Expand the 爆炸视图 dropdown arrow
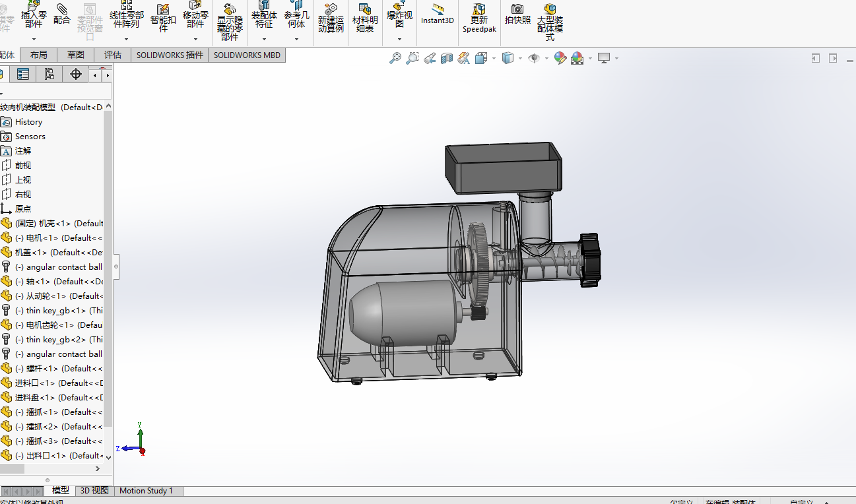The image size is (856, 504). (x=399, y=39)
